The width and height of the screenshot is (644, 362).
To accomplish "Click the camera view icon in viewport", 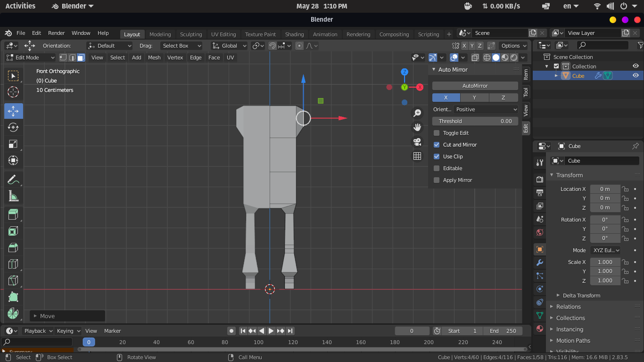I will [417, 141].
